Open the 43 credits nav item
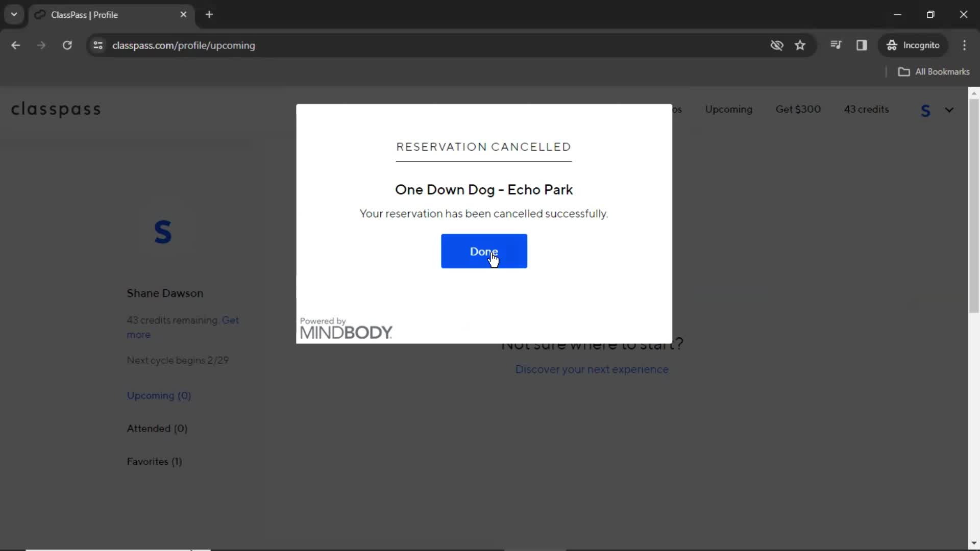The width and height of the screenshot is (980, 551). pyautogui.click(x=866, y=109)
